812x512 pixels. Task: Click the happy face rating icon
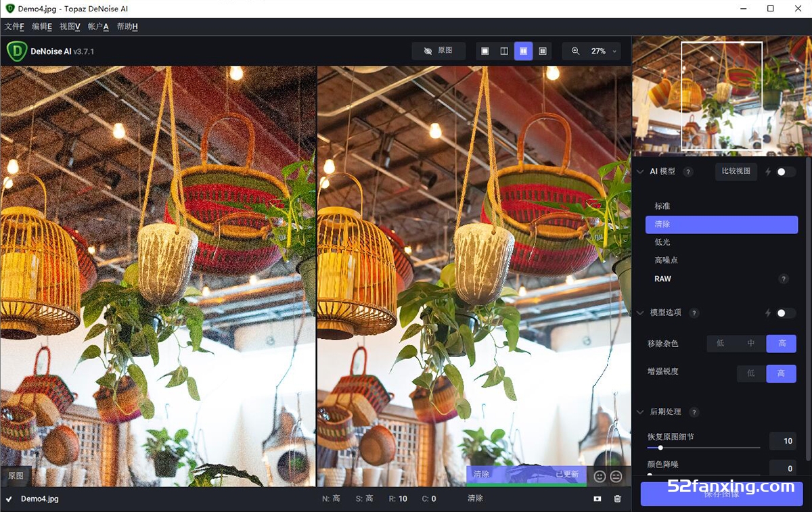pos(600,476)
